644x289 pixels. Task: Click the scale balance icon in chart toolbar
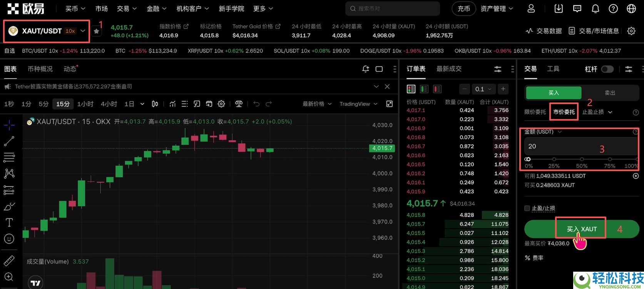point(239,104)
